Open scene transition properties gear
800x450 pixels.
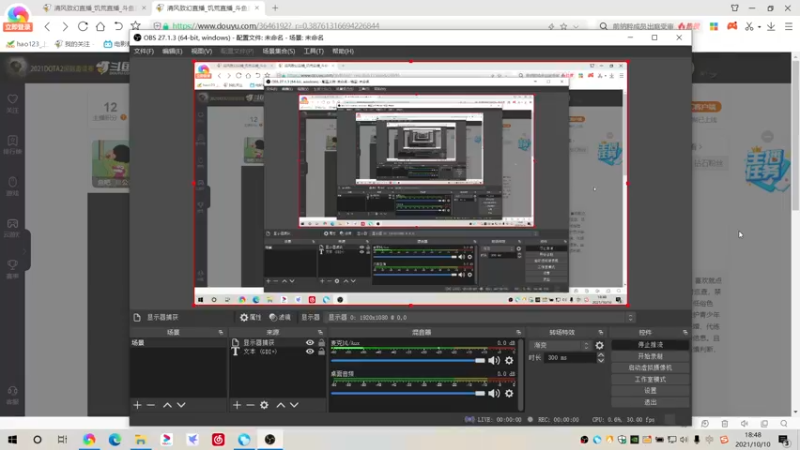tap(599, 345)
